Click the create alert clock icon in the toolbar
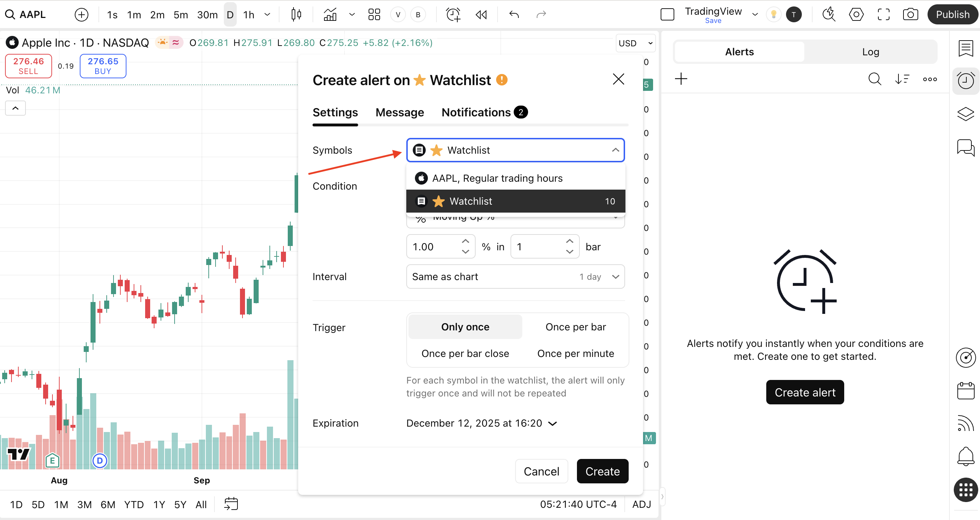This screenshot has height=520, width=980. coord(453,14)
